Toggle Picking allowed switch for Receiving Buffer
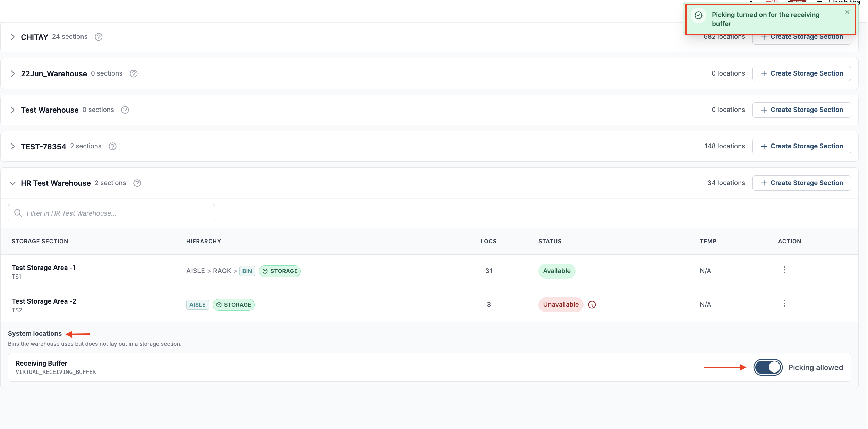The image size is (868, 429). click(768, 367)
